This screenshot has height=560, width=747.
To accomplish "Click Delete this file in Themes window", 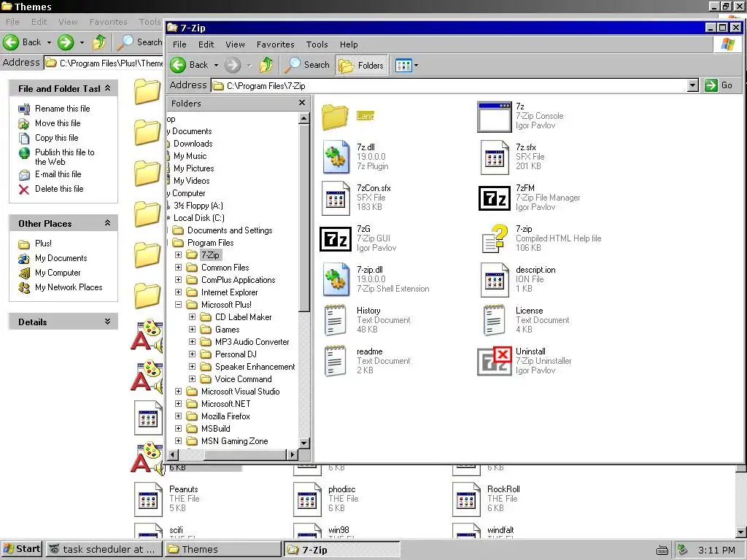I will tap(59, 189).
